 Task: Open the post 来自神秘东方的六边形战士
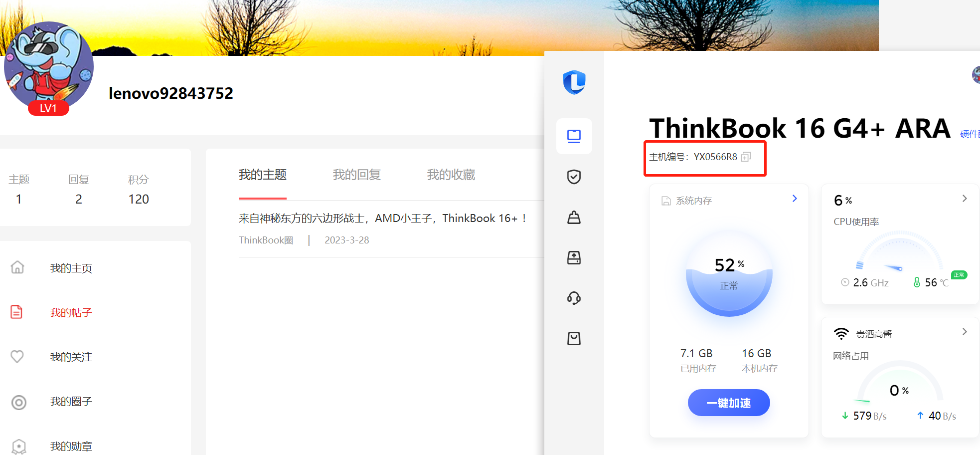click(383, 218)
